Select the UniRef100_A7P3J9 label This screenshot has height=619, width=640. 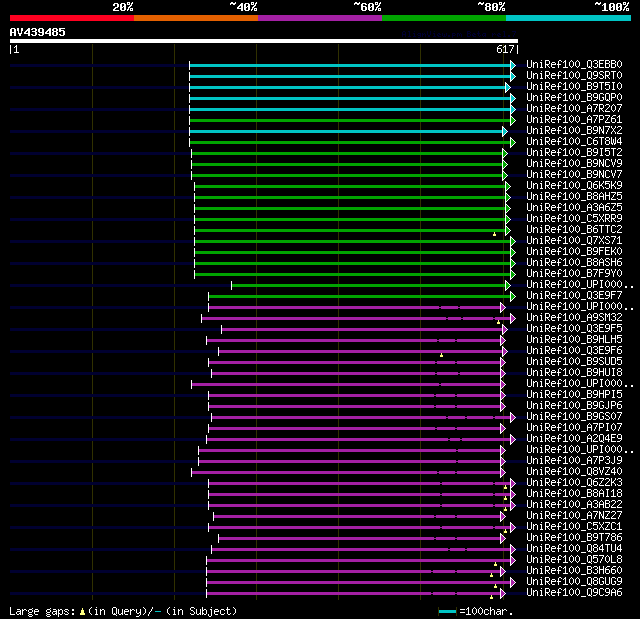(x=574, y=461)
